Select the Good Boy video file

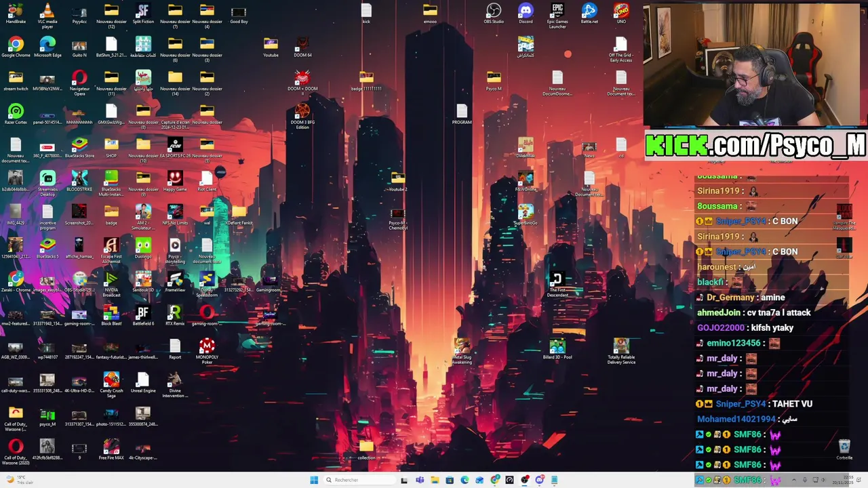pyautogui.click(x=239, y=14)
